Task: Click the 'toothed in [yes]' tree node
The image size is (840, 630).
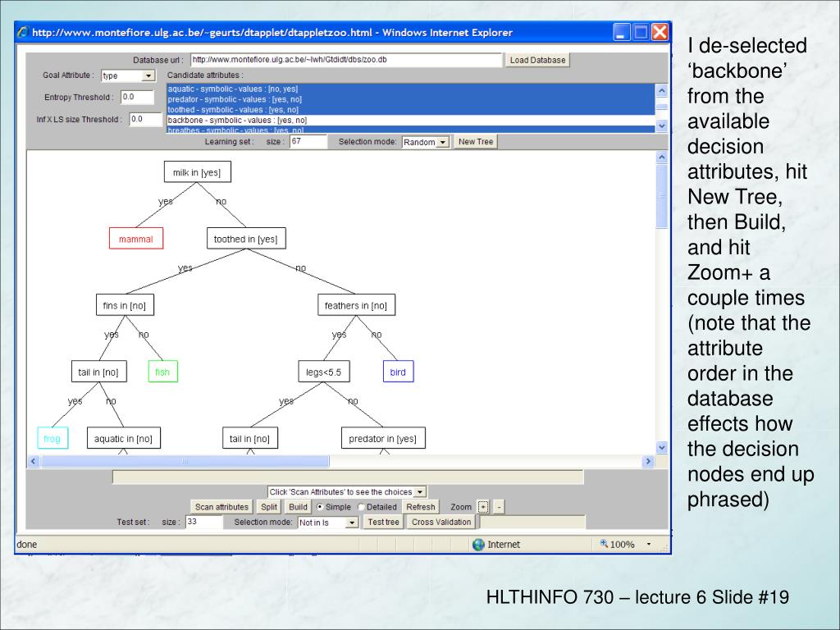Action: click(x=246, y=239)
